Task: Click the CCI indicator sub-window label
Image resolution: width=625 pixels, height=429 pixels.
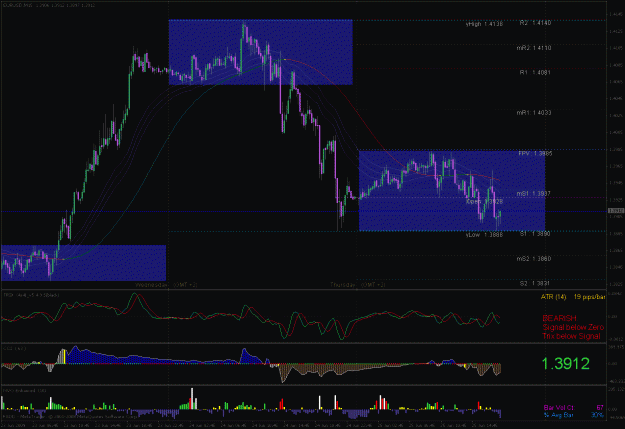Action: click(14, 348)
